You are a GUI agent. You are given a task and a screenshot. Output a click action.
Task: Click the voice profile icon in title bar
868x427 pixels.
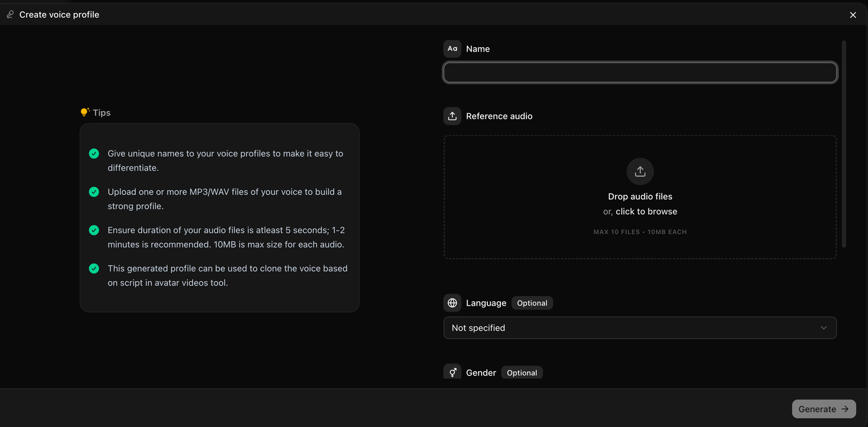click(x=10, y=14)
